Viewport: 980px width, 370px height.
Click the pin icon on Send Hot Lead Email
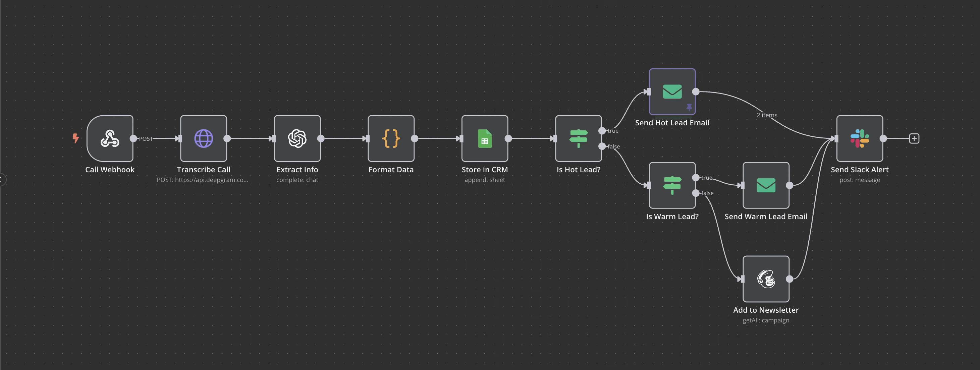pyautogui.click(x=689, y=107)
